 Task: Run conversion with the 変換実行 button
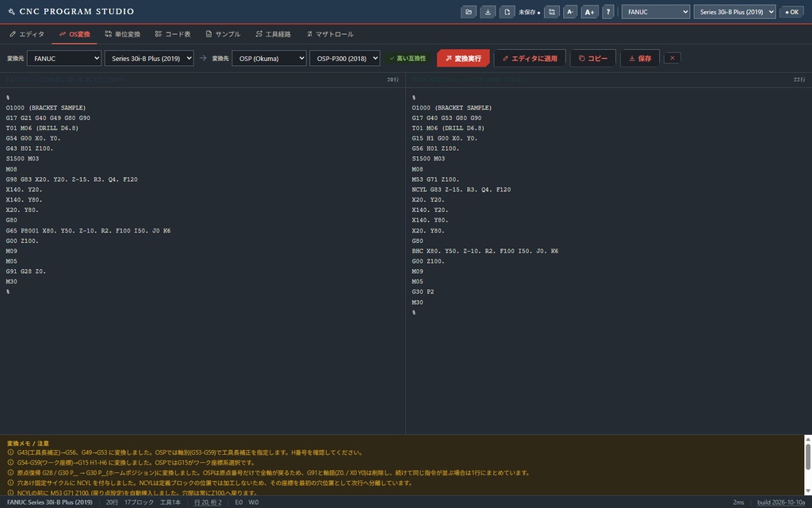pos(463,58)
